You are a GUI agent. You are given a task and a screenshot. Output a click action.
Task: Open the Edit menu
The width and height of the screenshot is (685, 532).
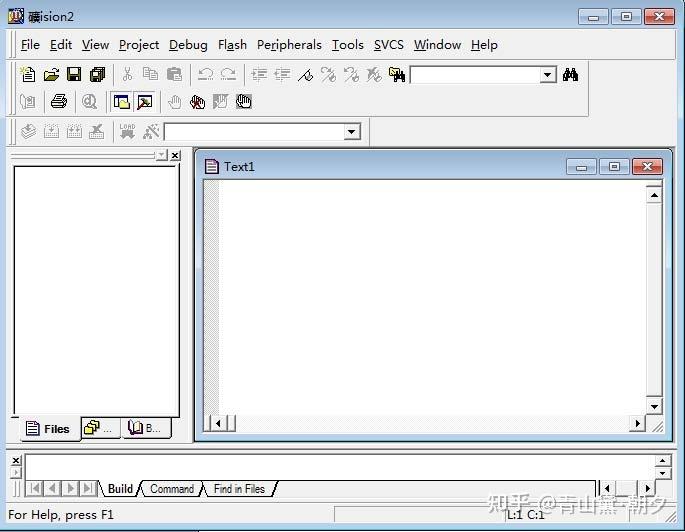tap(61, 45)
